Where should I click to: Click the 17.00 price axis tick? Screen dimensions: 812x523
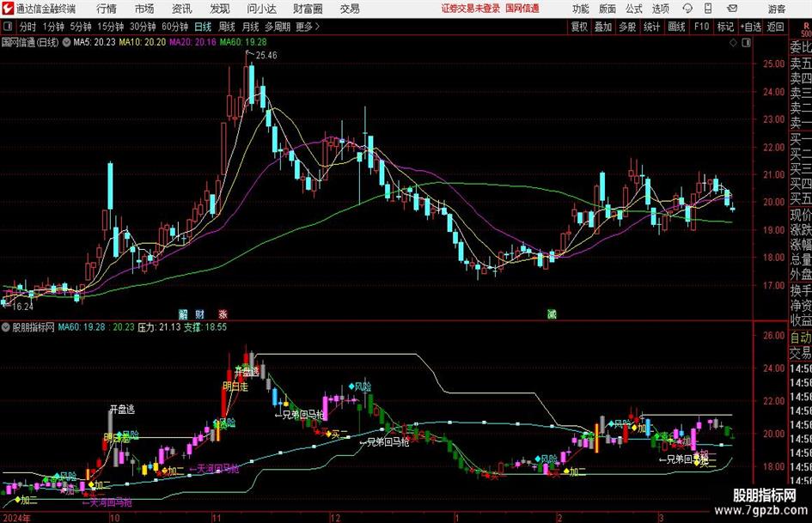pos(773,285)
